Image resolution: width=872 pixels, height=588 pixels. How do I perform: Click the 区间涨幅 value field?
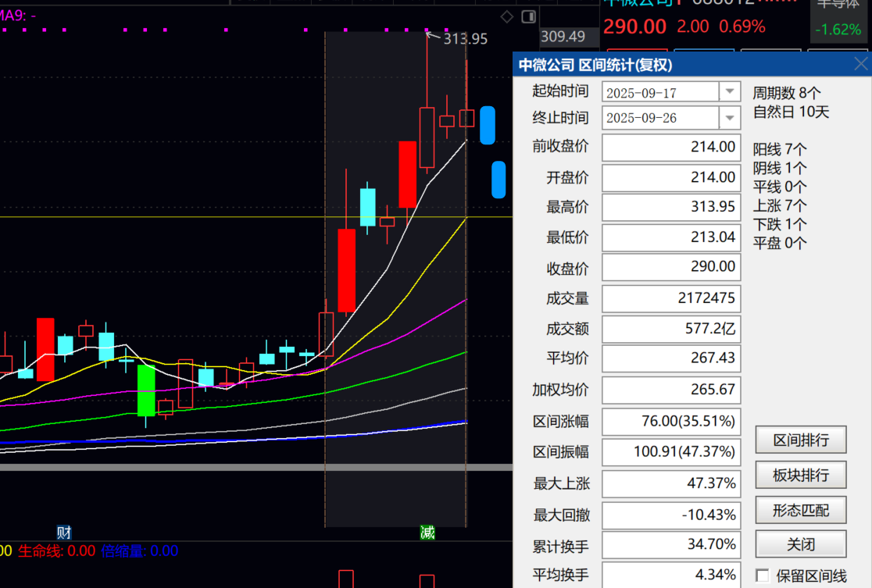(x=671, y=422)
